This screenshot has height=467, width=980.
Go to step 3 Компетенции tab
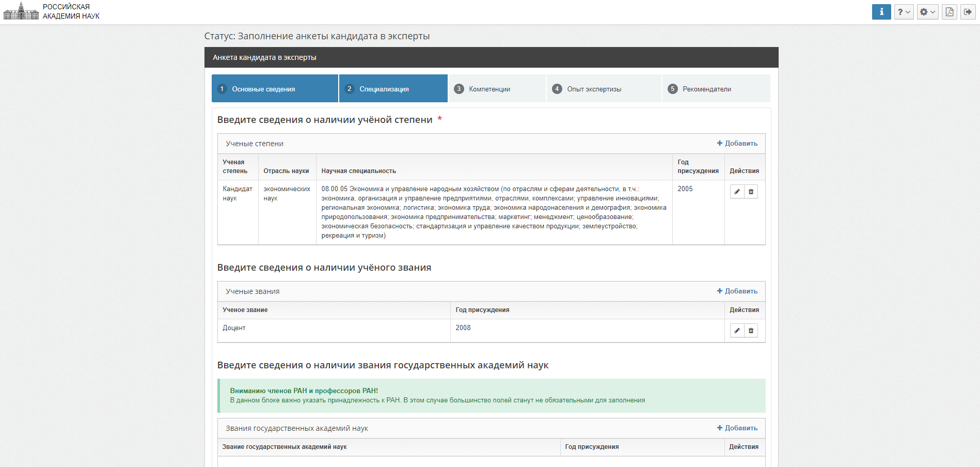click(x=497, y=88)
